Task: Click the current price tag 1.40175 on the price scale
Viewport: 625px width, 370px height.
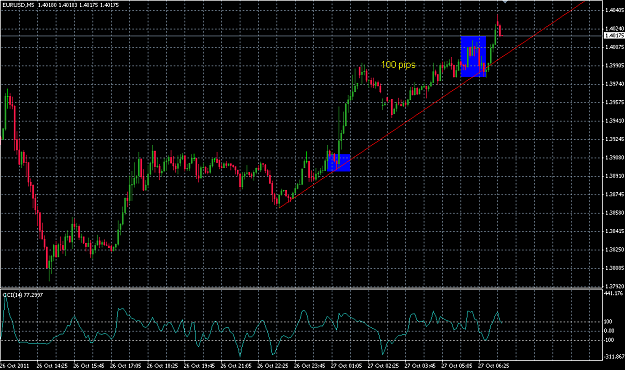Action: (x=614, y=36)
